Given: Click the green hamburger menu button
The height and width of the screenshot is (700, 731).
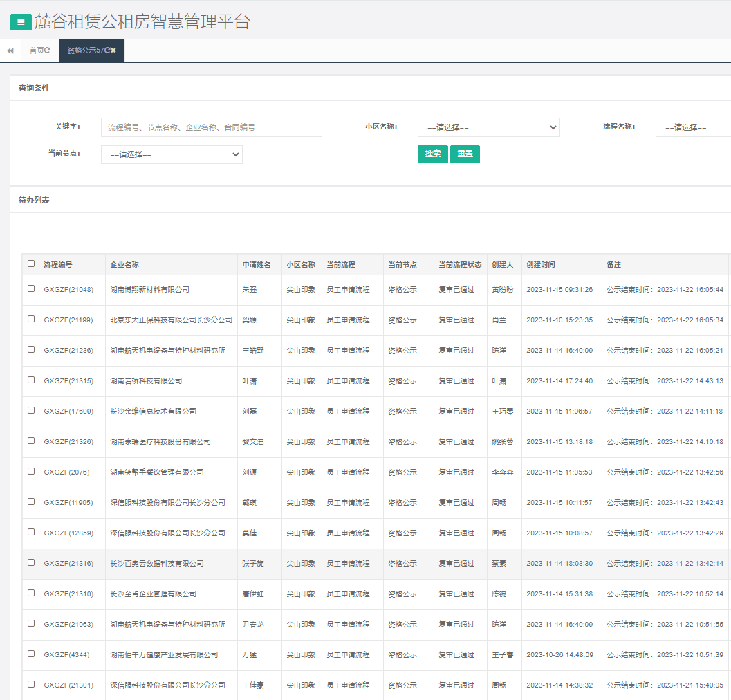Looking at the screenshot, I should pos(21,22).
